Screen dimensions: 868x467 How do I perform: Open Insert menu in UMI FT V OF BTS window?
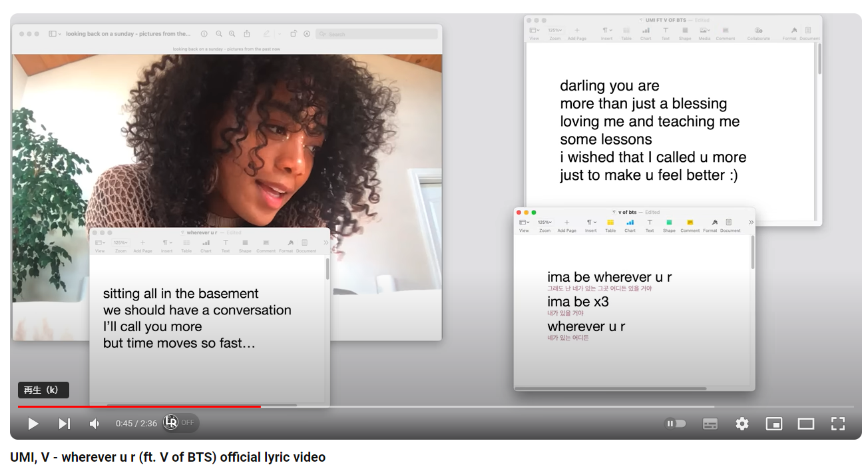coord(606,33)
